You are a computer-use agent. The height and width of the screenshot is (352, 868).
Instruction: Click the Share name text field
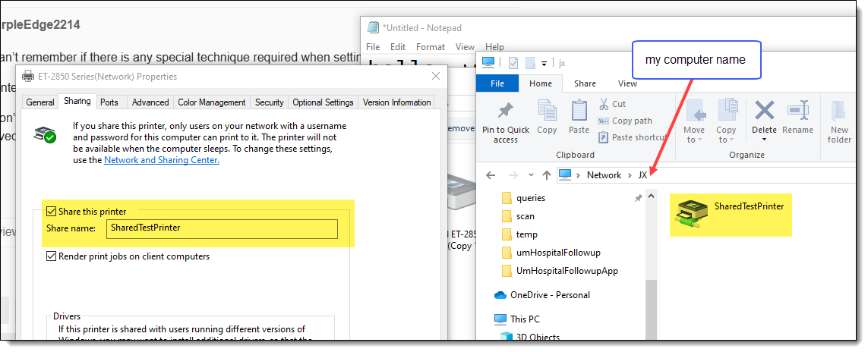tap(222, 228)
